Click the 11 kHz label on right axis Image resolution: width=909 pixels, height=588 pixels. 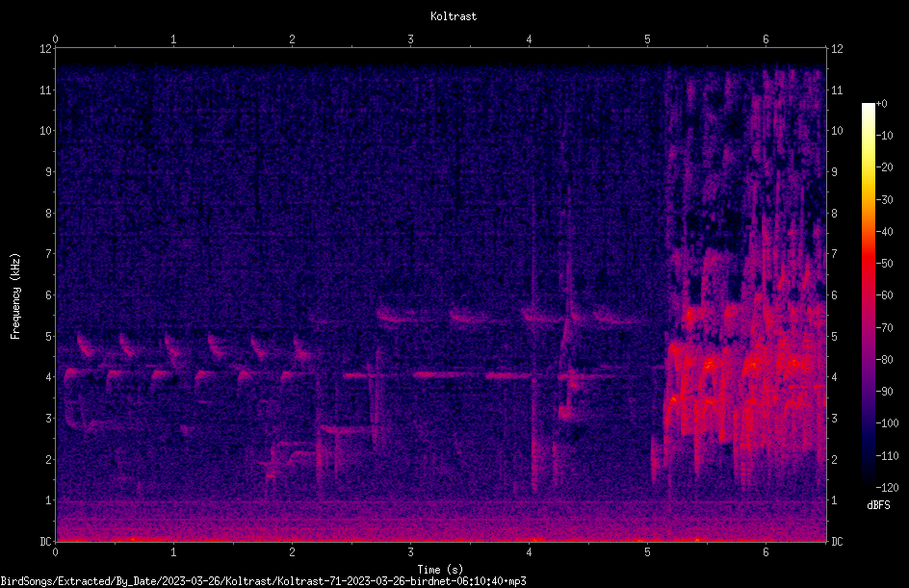pos(837,90)
